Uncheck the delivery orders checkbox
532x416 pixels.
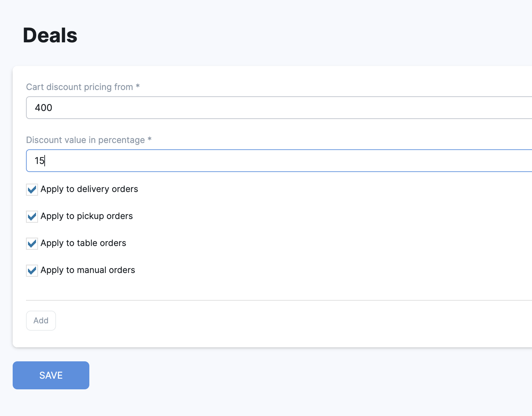(32, 190)
